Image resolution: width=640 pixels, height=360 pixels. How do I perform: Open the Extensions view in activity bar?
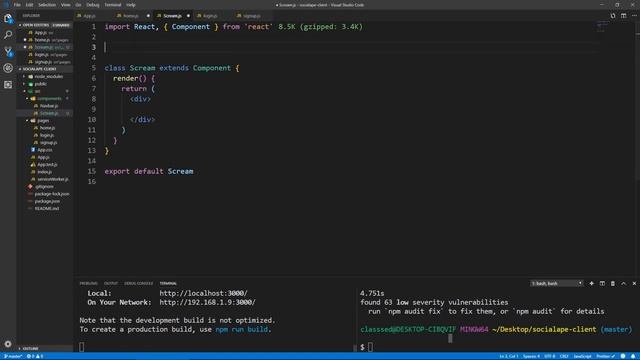8,84
